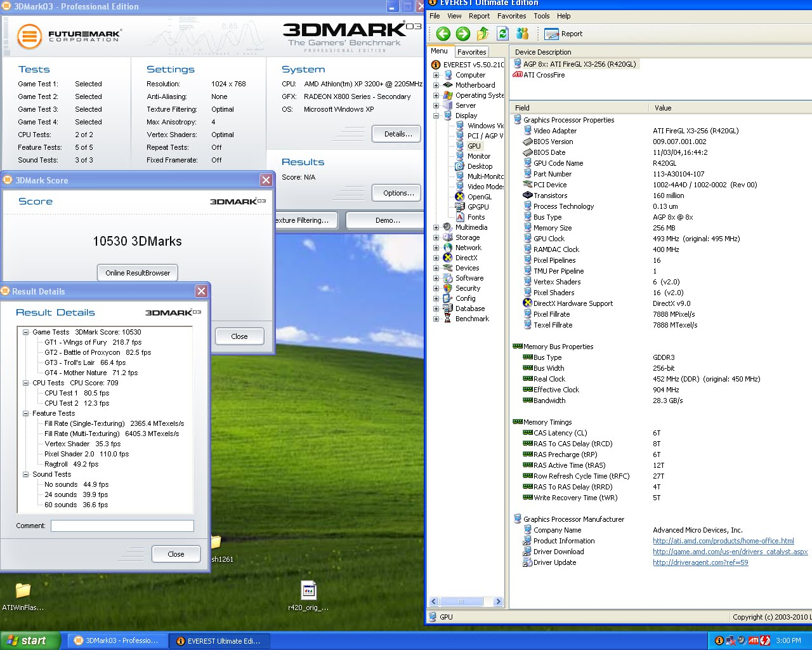
Task: Click the tree panel horizontal scrollbar thumb
Action: (461, 601)
